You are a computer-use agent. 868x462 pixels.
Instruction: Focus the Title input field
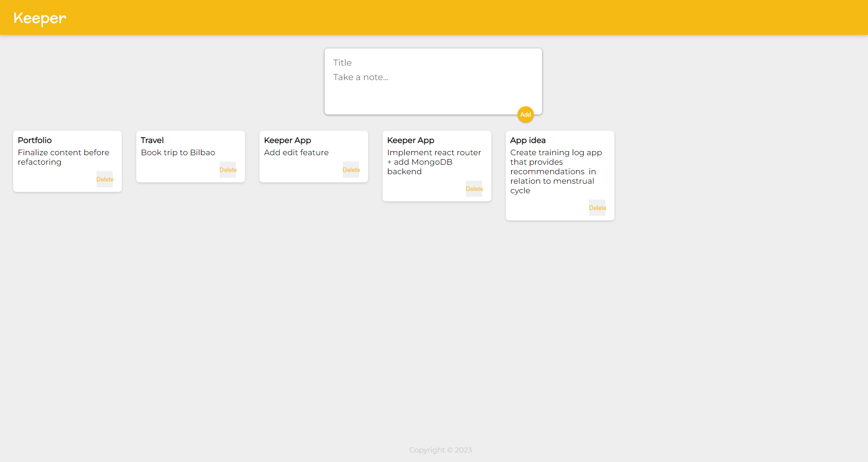tap(432, 63)
